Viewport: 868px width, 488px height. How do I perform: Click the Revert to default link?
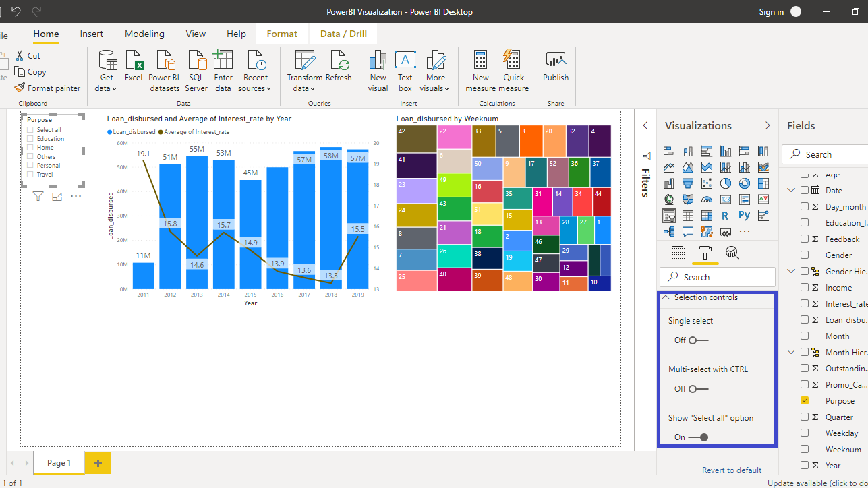(732, 470)
